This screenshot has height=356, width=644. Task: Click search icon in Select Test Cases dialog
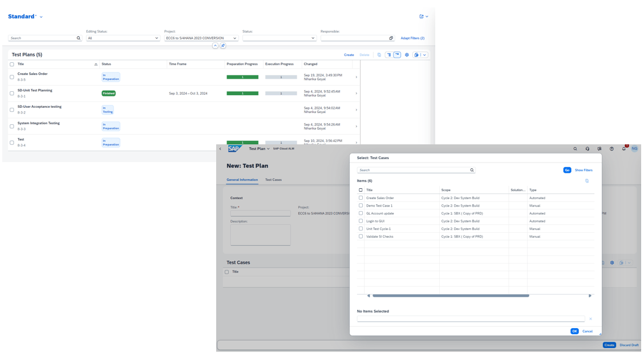[472, 170]
